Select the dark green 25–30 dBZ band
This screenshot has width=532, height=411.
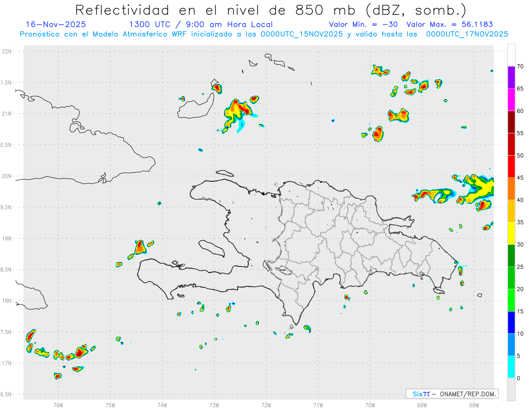click(x=511, y=256)
